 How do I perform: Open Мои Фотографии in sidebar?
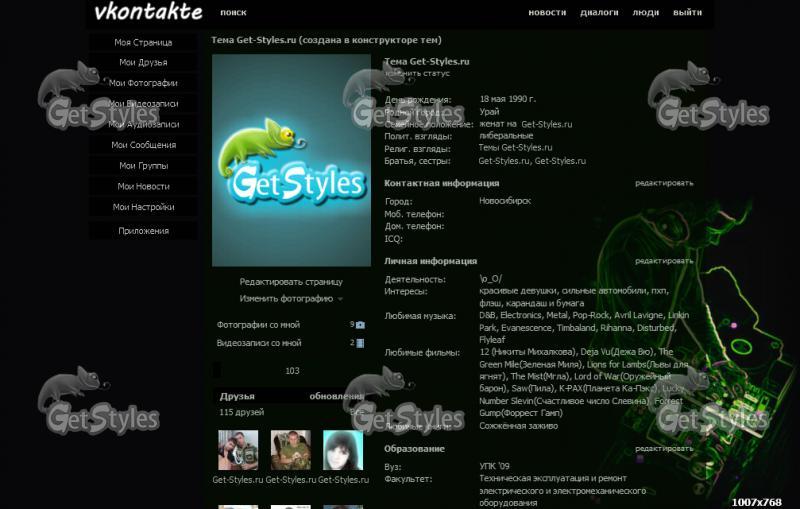click(x=143, y=83)
